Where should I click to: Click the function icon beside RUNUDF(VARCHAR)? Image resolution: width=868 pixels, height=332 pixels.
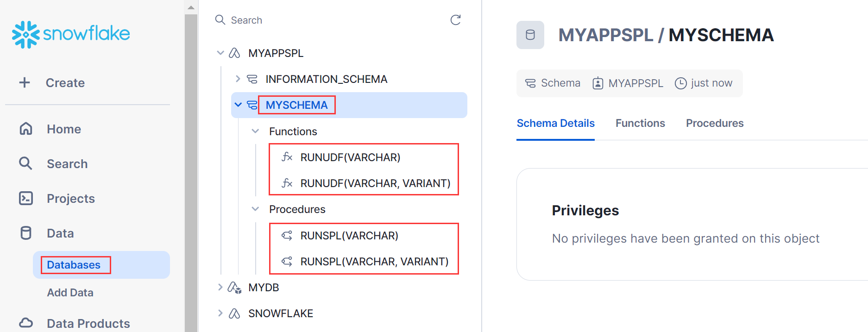(287, 157)
